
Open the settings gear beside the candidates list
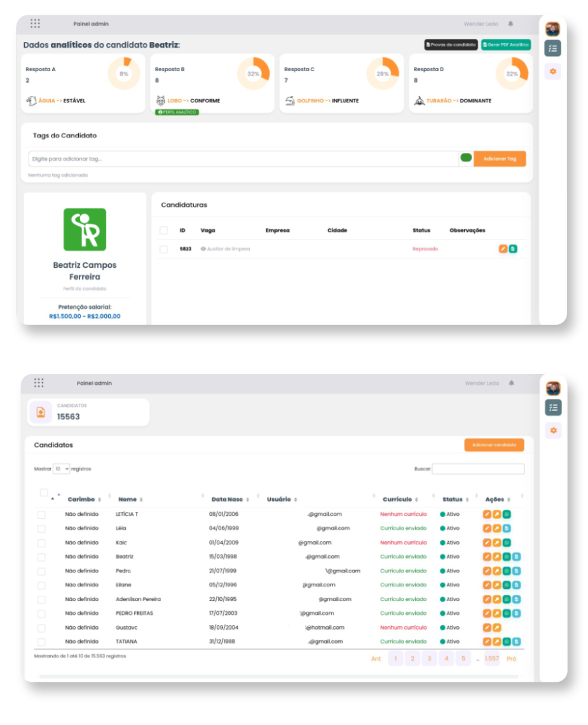553,431
